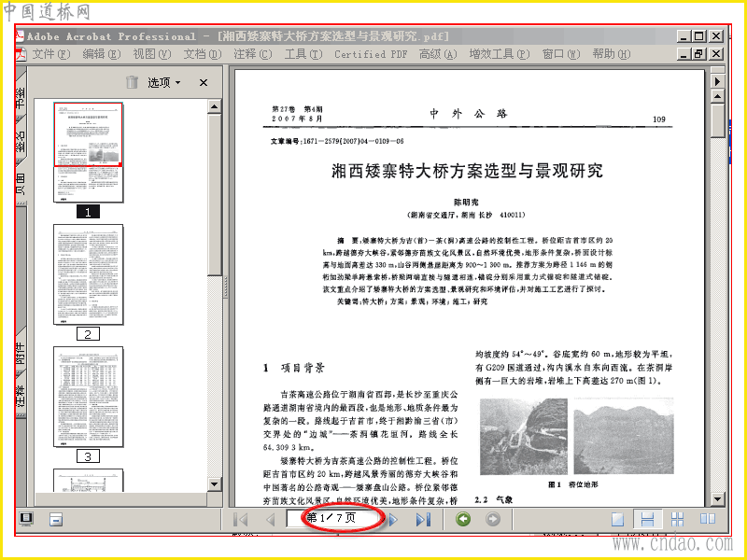Switch to continuous page layout
The width and height of the screenshot is (747, 560).
tap(647, 519)
